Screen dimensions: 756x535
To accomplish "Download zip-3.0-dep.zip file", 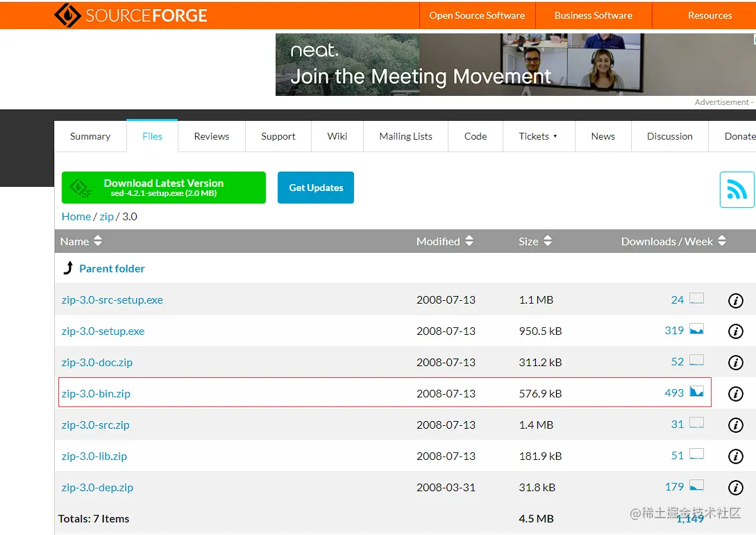I will tap(97, 488).
